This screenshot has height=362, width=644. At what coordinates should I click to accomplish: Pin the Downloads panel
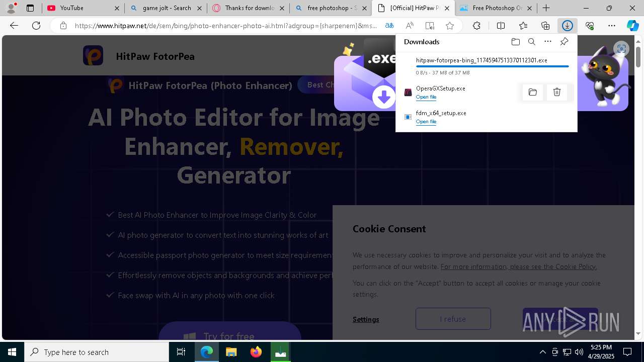[x=564, y=42]
